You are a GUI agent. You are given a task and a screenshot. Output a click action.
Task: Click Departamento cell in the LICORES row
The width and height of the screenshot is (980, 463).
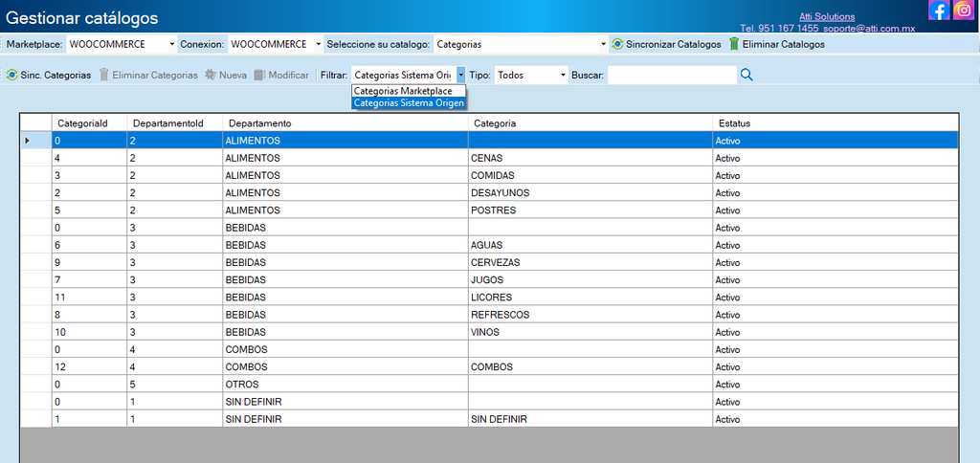click(345, 297)
